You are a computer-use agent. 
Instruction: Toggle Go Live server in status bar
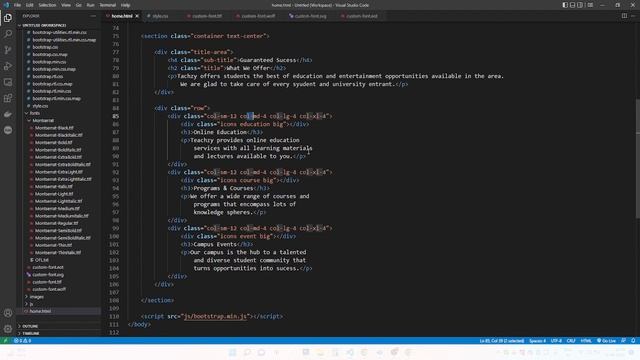[x=607, y=340]
